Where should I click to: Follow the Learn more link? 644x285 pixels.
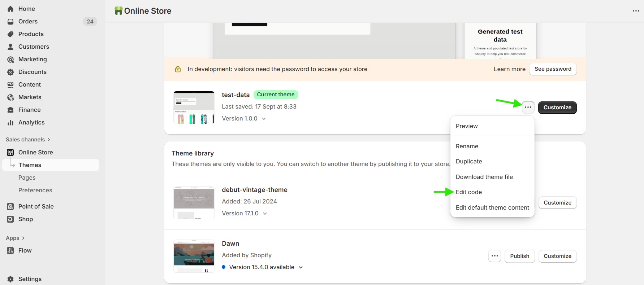tap(510, 69)
